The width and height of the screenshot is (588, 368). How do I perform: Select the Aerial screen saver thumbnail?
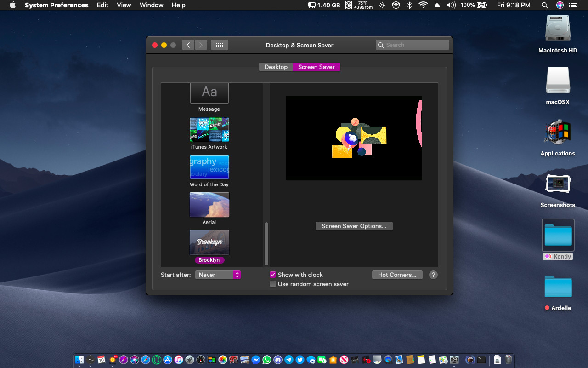point(209,205)
